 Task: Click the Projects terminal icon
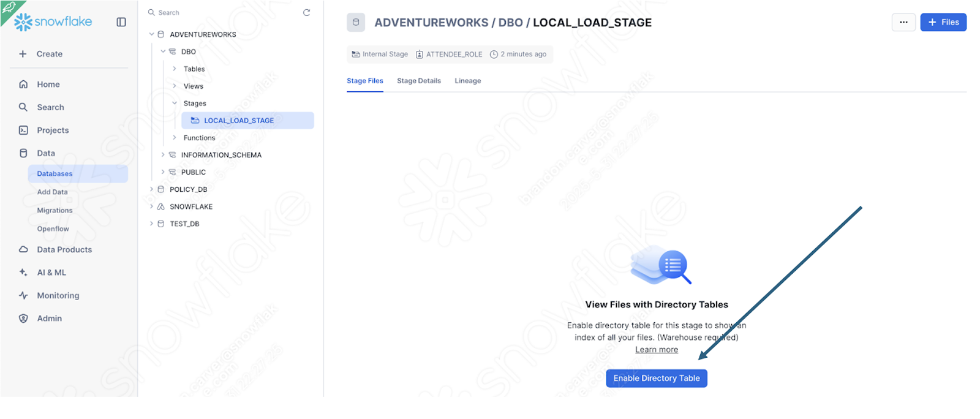pos(23,130)
